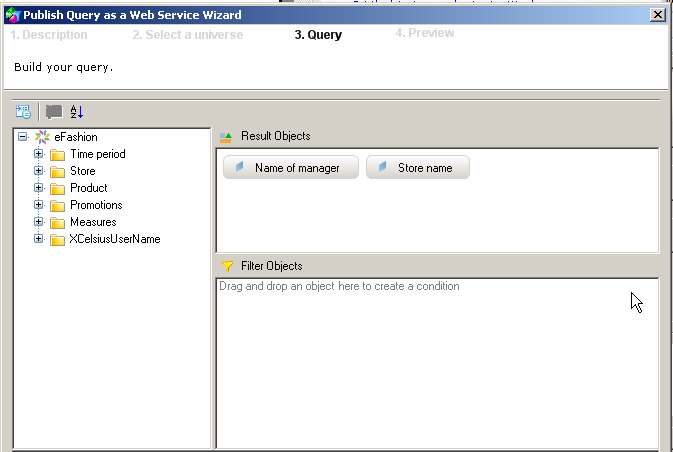Viewport: 673px width, 452px height.
Task: Click the Filter Objects heading text
Action: 272,266
